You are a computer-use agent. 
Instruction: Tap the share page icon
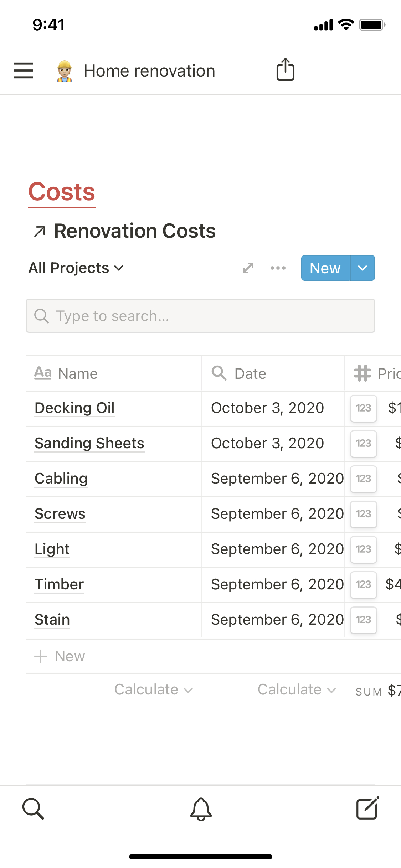click(x=285, y=70)
